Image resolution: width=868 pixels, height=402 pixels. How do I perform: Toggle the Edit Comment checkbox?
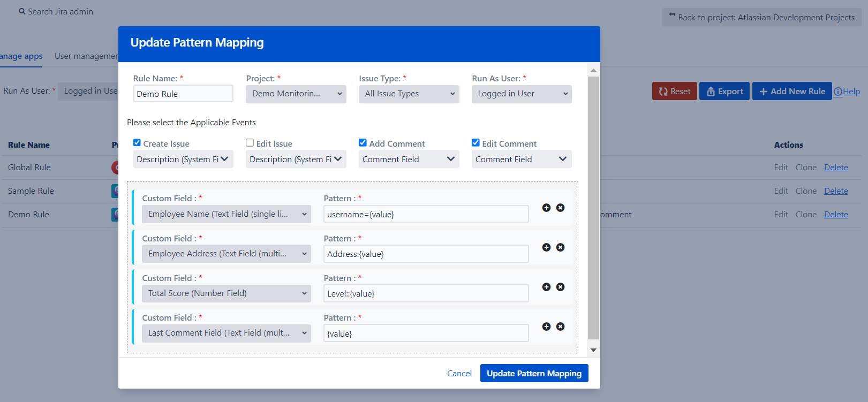pos(475,143)
